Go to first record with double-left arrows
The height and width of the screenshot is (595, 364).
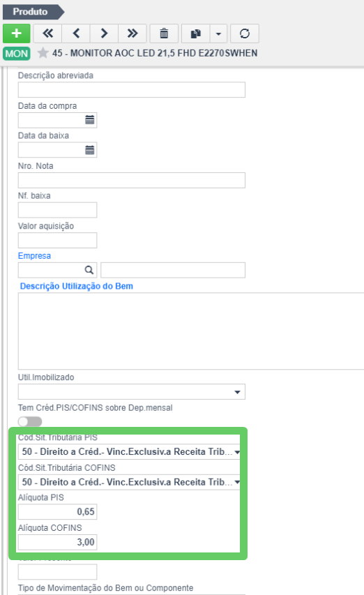48,33
